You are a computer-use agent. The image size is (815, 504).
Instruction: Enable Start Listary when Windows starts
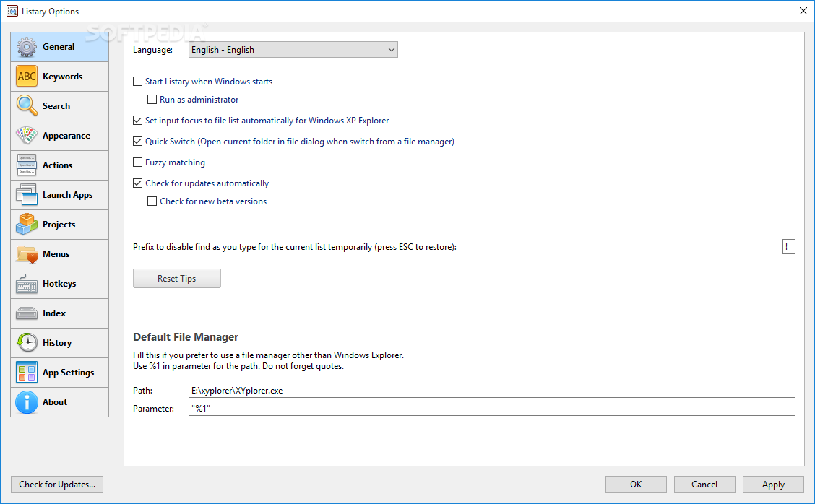(x=138, y=82)
